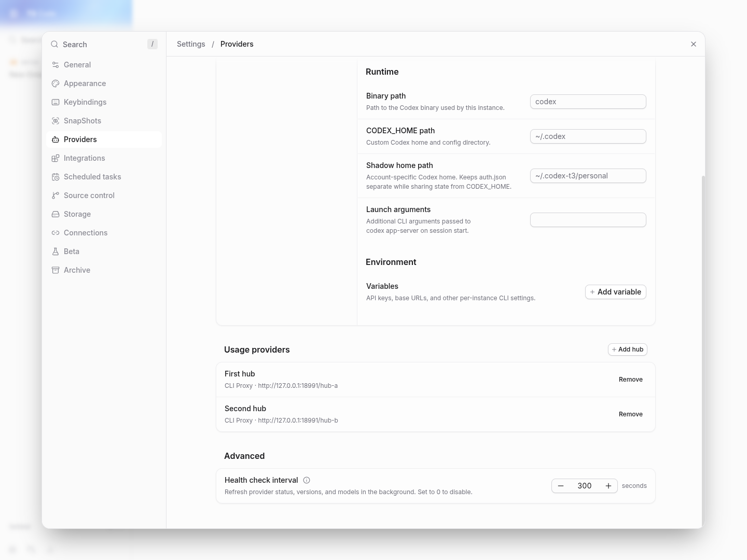The image size is (747, 560).
Task: Open the General settings section
Action: point(104,65)
